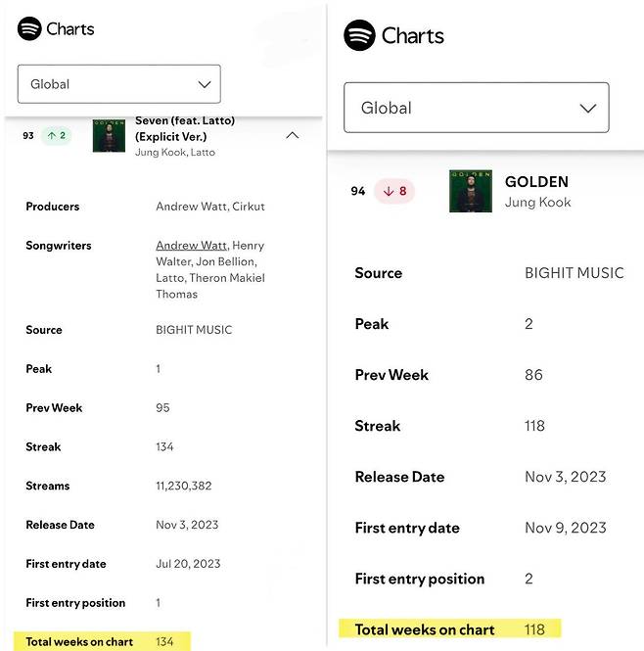Click the Seven album cover thumbnail
Viewport: 644px width, 651px height.
click(109, 135)
